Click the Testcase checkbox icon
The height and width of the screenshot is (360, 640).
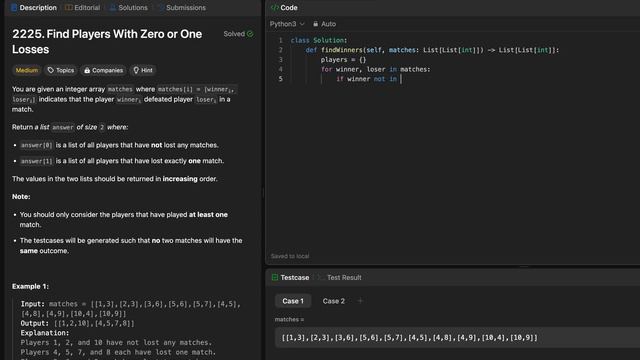[x=275, y=278]
